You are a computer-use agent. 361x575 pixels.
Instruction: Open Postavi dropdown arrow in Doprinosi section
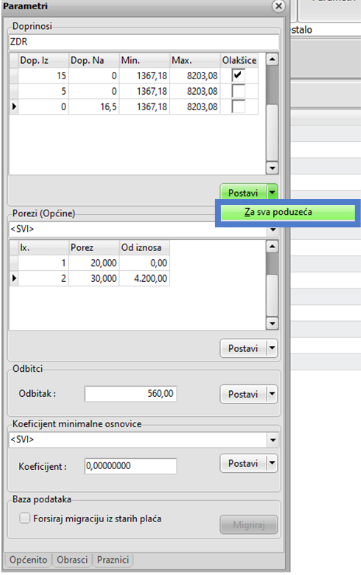[272, 192]
